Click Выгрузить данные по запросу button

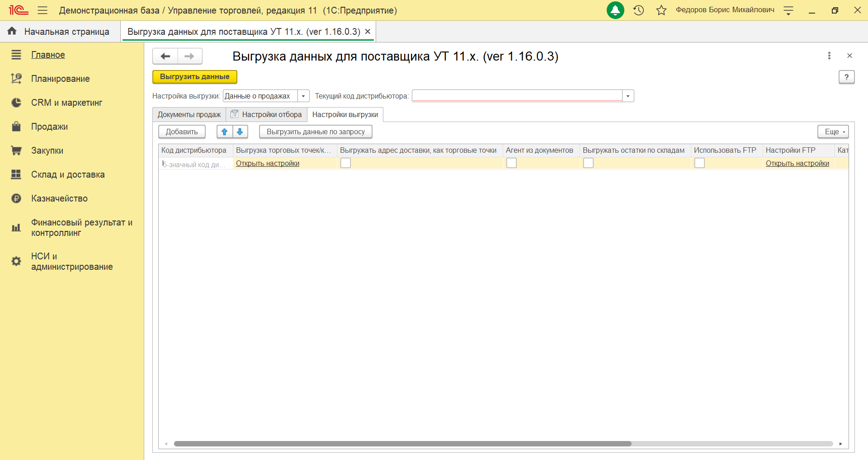tap(316, 131)
